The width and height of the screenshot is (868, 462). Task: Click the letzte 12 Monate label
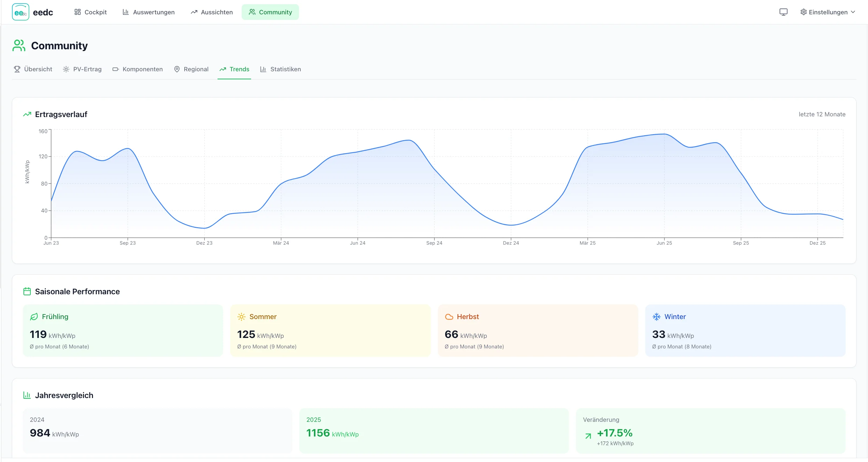(x=822, y=114)
